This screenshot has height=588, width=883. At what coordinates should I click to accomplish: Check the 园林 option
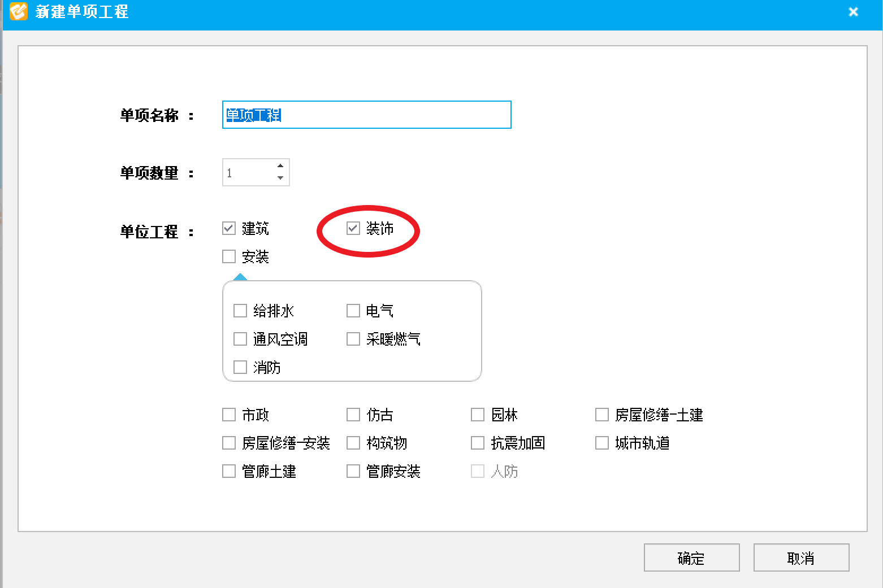point(478,415)
